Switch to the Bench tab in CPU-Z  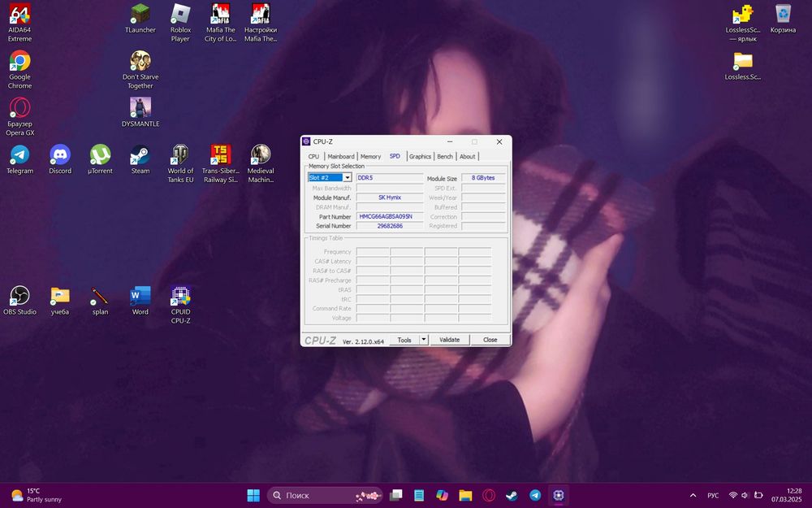[x=445, y=157]
